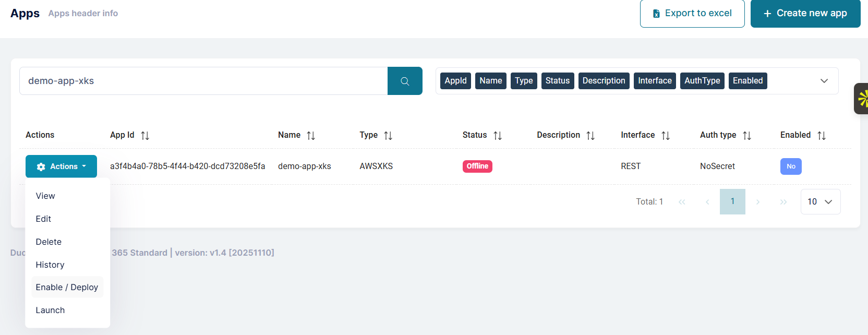Choose View from the Actions menu
This screenshot has height=335, width=868.
pyautogui.click(x=67, y=196)
